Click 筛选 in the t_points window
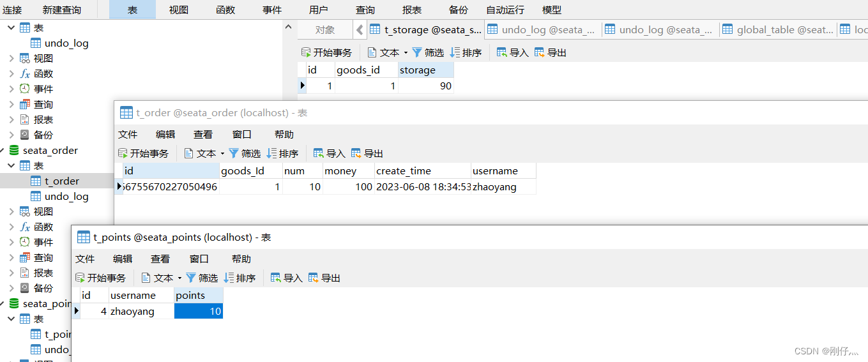Viewport: 868px width, 362px height. click(201, 278)
